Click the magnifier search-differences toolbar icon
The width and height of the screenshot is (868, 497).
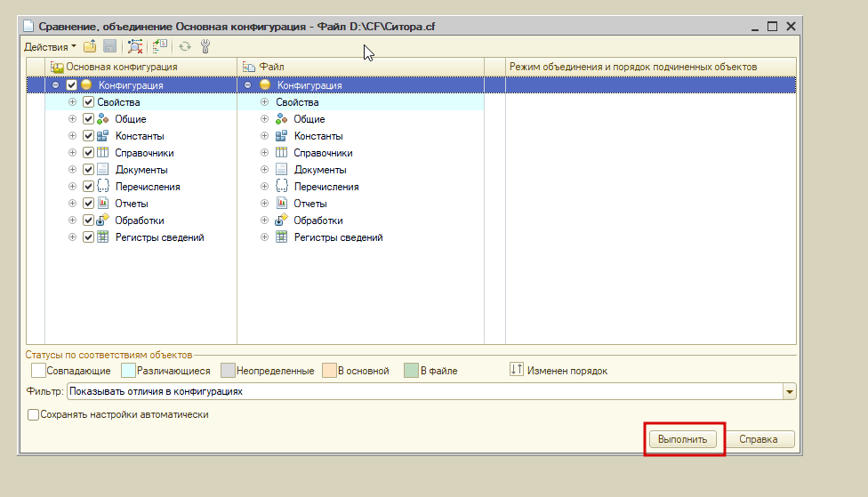(x=135, y=46)
